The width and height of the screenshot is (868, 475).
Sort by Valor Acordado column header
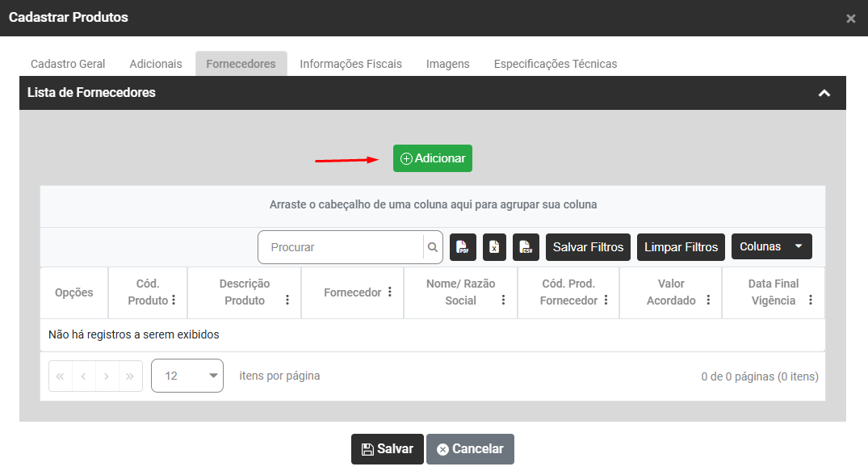[x=671, y=292]
